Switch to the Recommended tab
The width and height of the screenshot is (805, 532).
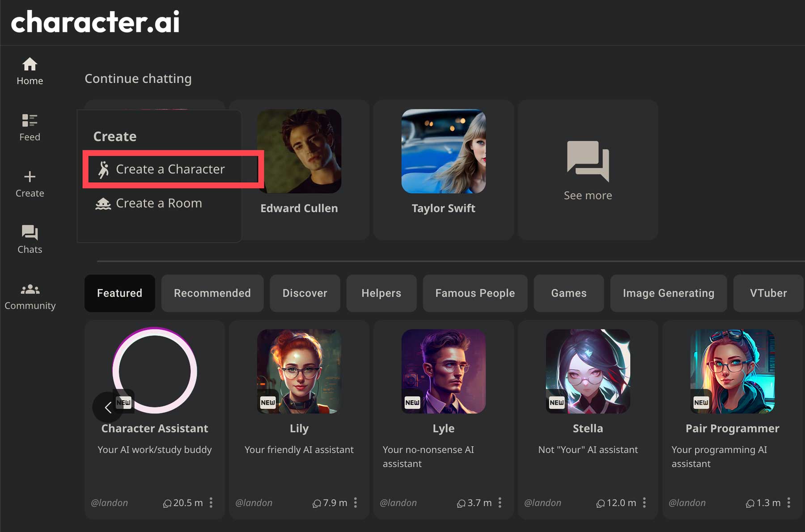[212, 293]
